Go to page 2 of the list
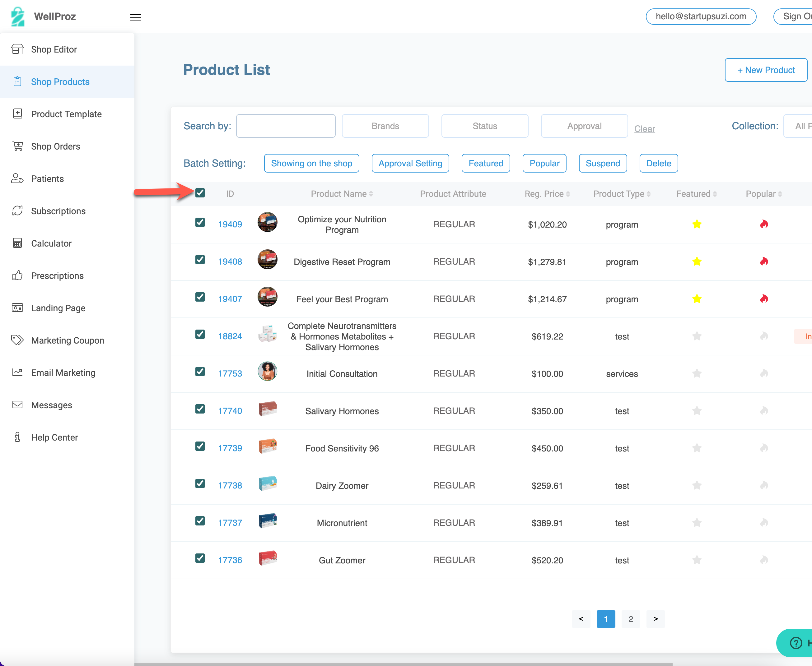812x666 pixels. pyautogui.click(x=630, y=619)
